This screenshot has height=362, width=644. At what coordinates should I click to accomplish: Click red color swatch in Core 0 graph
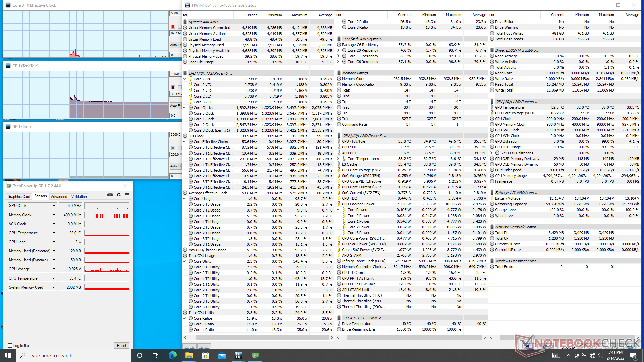click(173, 27)
